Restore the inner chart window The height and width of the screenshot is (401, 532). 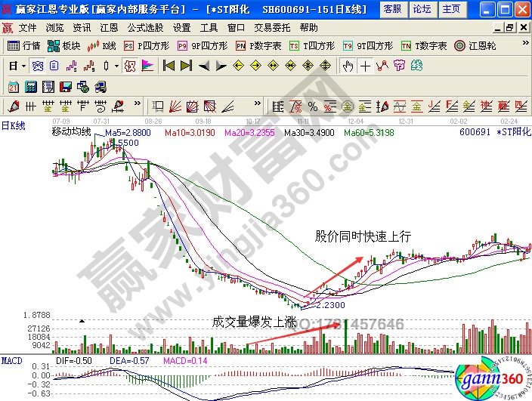point(509,28)
